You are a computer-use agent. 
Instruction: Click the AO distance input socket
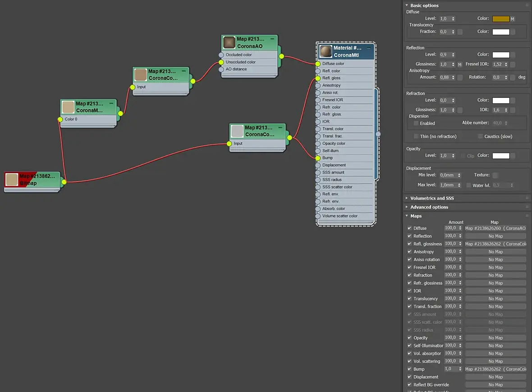[221, 69]
